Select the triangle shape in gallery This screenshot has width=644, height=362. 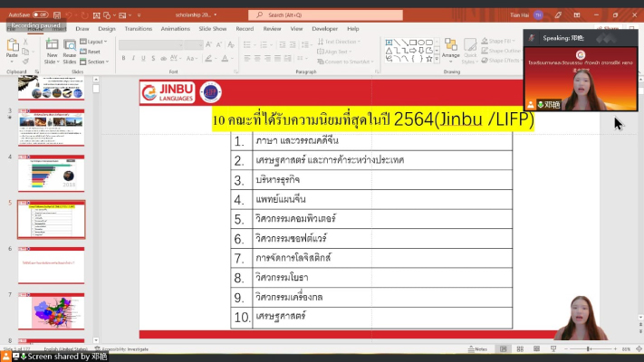pyautogui.click(x=389, y=51)
